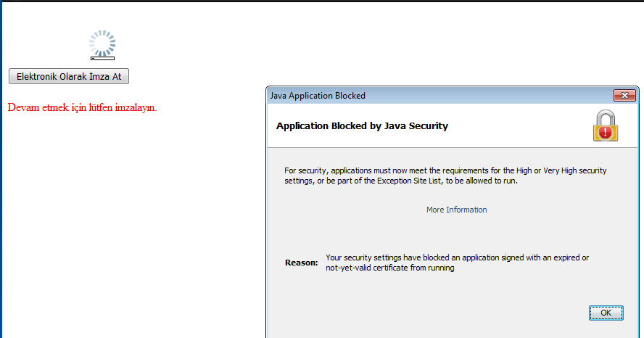Close the Java Application Blocked dialog
The height and width of the screenshot is (338, 644).
(624, 95)
